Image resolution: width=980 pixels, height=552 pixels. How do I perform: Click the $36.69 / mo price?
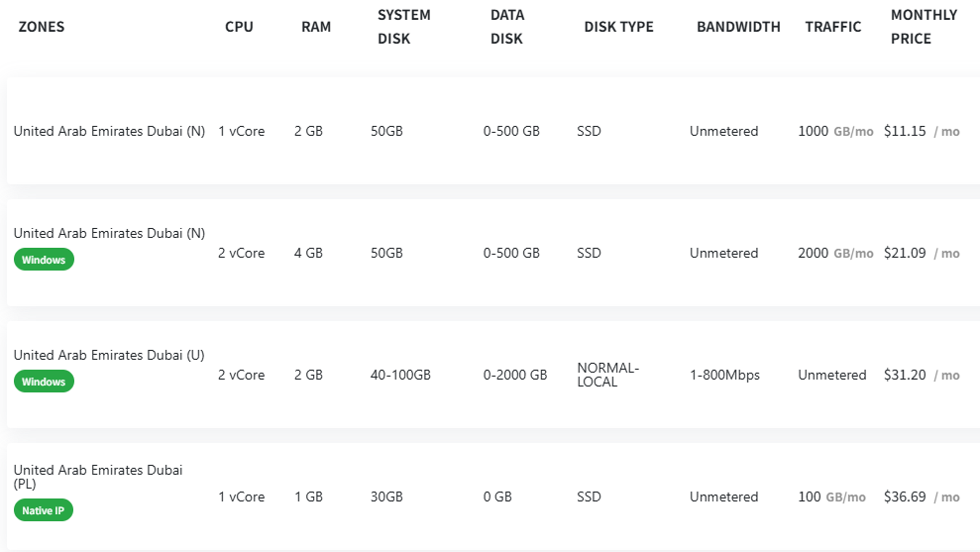922,497
